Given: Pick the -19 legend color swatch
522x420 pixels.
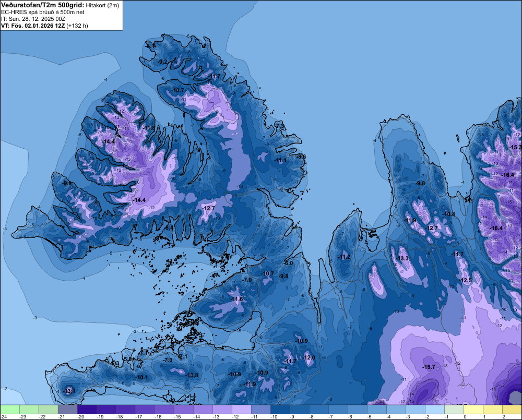Looking at the screenshot, I should tap(106, 409).
